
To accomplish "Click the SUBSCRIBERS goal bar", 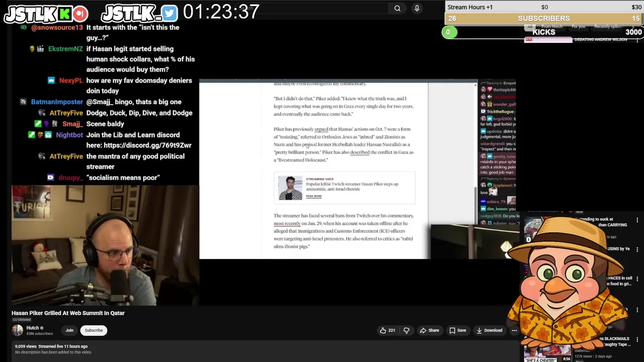I will click(544, 19).
